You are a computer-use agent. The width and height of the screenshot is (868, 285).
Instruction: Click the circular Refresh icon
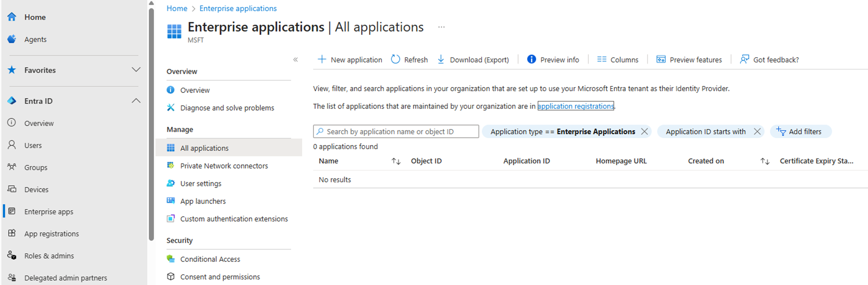(395, 59)
